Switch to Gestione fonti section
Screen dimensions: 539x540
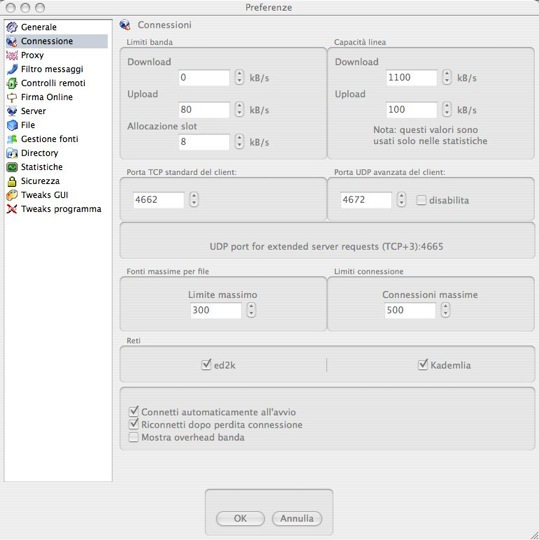click(x=49, y=139)
